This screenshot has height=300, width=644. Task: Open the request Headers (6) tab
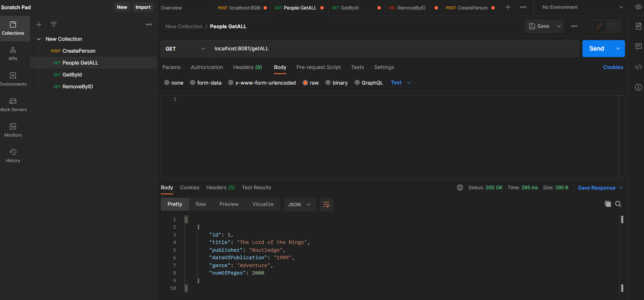coord(248,67)
